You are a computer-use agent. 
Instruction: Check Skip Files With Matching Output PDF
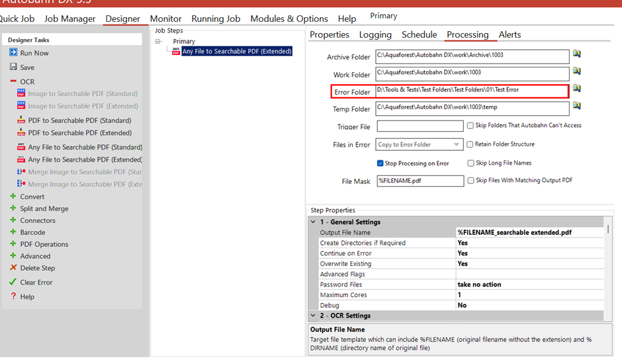pos(471,181)
